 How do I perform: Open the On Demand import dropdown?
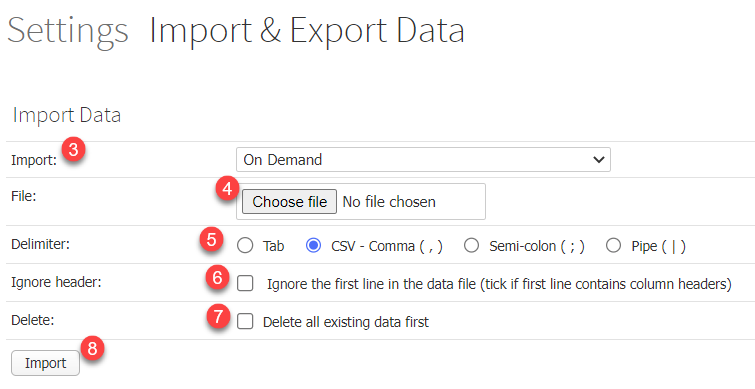(x=423, y=159)
